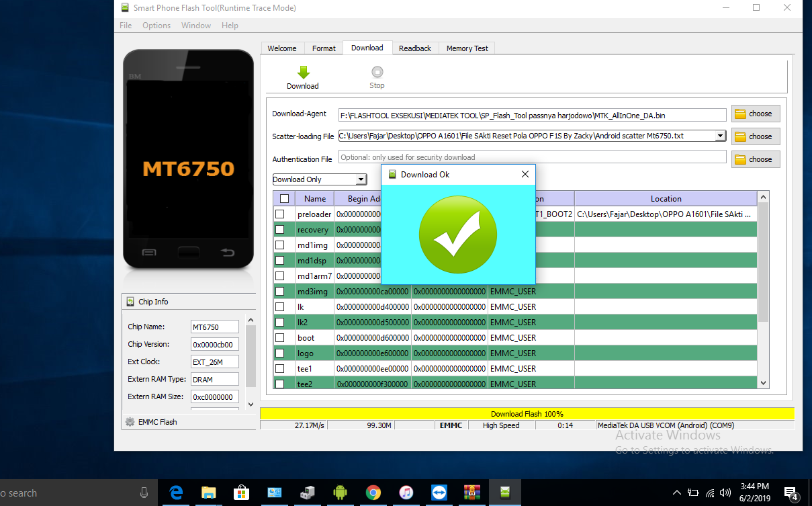Screen dimensions: 812x506
Task: Click the battery power tray icon
Action: 693,493
